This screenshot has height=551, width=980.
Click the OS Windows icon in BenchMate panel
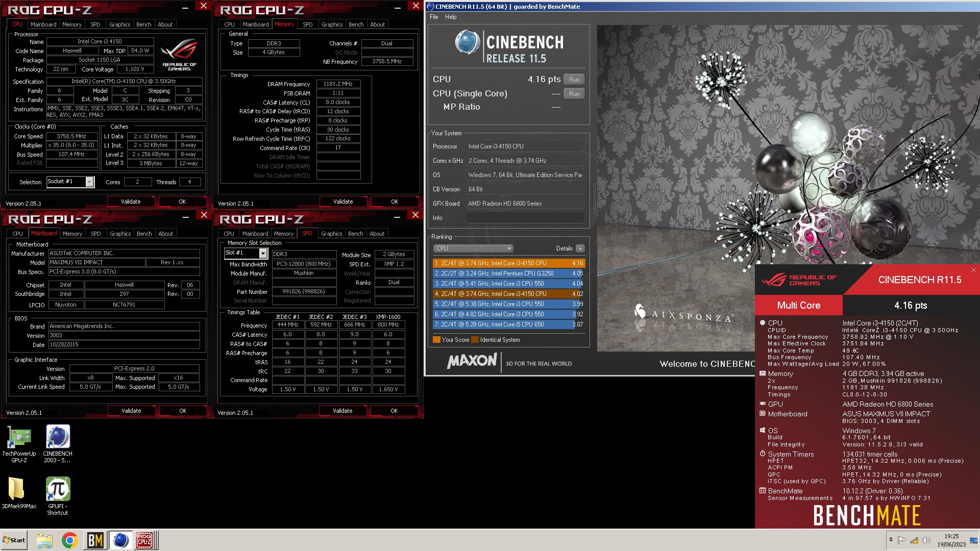[x=763, y=431]
